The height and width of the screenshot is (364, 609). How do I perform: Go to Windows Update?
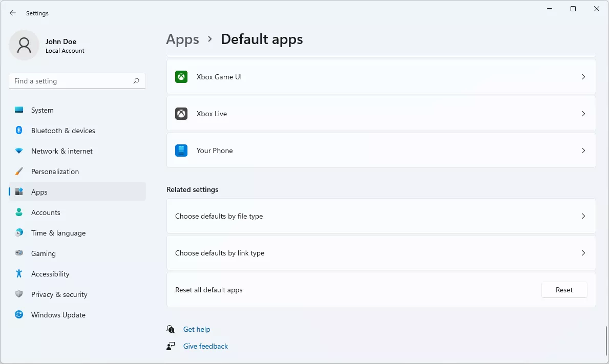77,315
